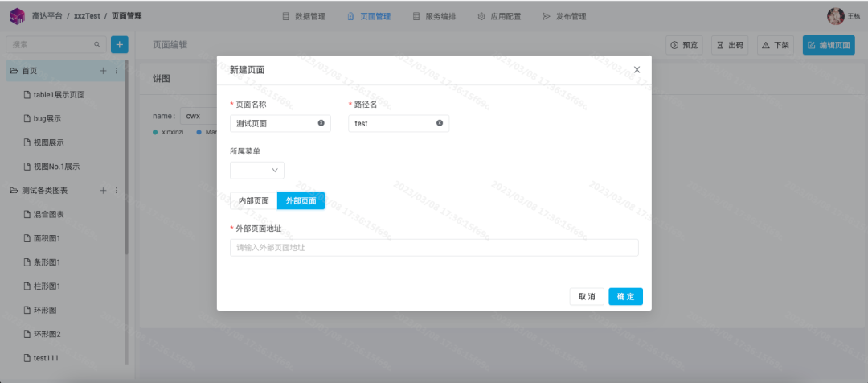Viewport: 868px width, 383px height.
Task: Click the 编辑页面 button
Action: (x=829, y=45)
